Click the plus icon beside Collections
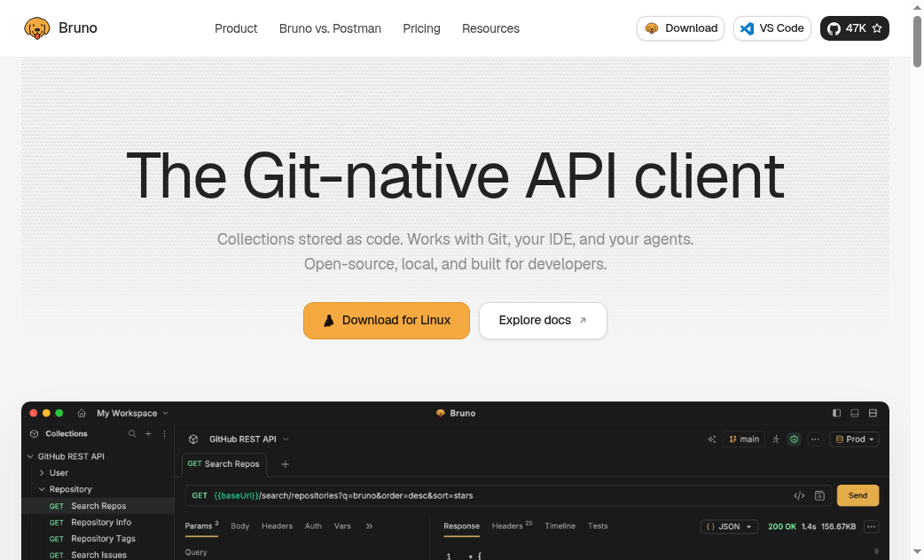This screenshot has height=560, width=924. pyautogui.click(x=148, y=434)
